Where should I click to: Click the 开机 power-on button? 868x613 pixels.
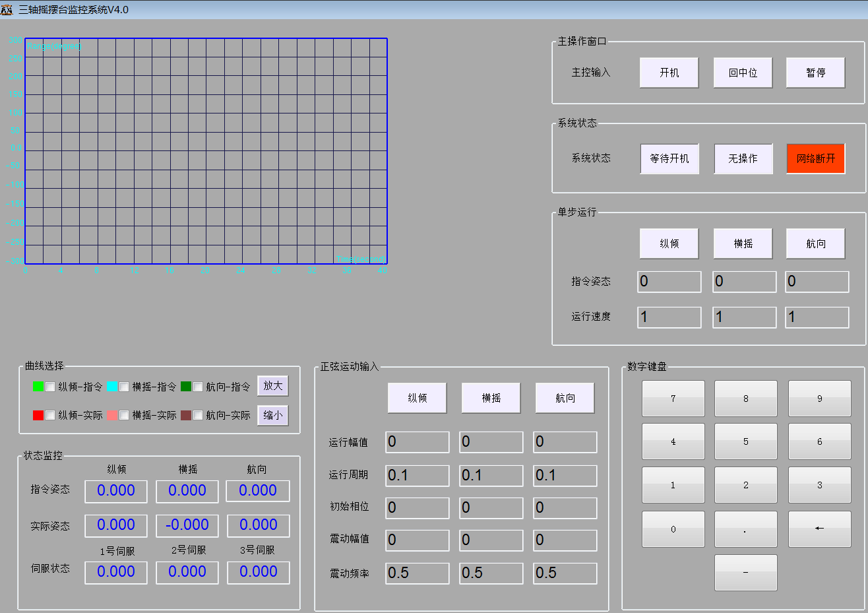coord(669,73)
